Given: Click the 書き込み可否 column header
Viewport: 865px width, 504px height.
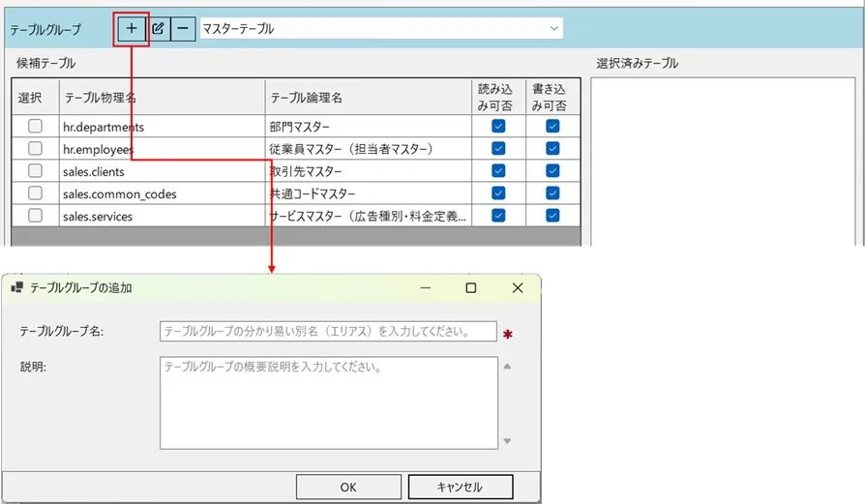Looking at the screenshot, I should click(x=552, y=97).
